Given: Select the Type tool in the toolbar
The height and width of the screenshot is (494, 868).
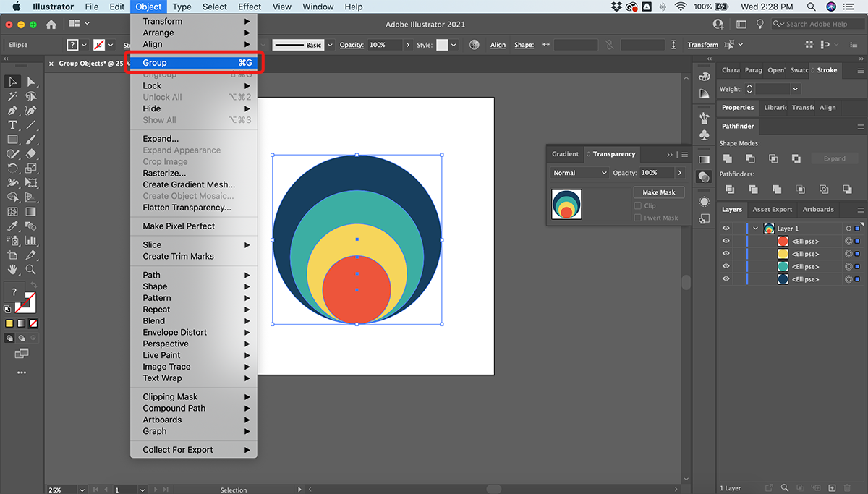Looking at the screenshot, I should pos(12,125).
